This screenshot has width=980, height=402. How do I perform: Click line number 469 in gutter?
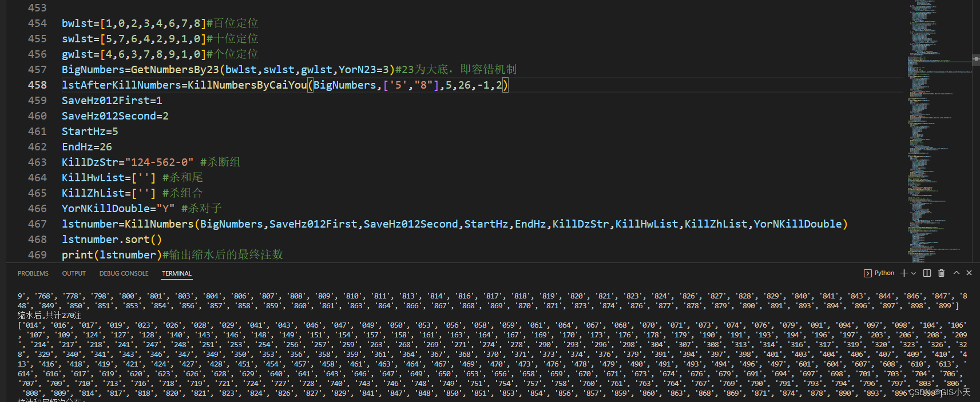click(37, 254)
